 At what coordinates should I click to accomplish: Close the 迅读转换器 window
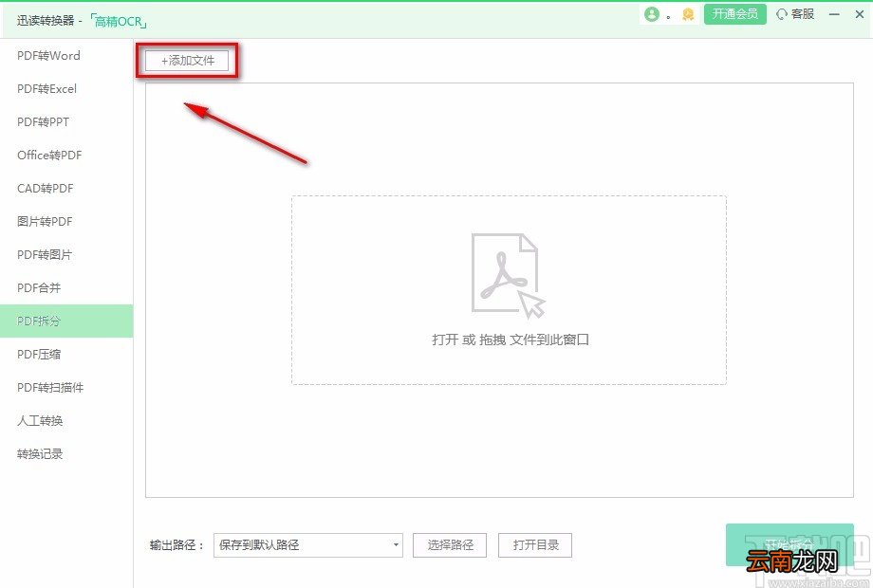click(859, 14)
